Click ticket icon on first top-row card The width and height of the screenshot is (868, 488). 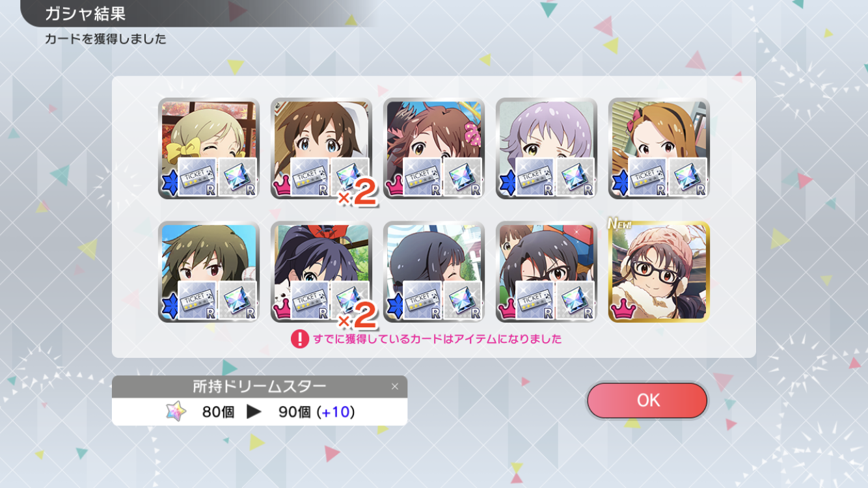(197, 177)
